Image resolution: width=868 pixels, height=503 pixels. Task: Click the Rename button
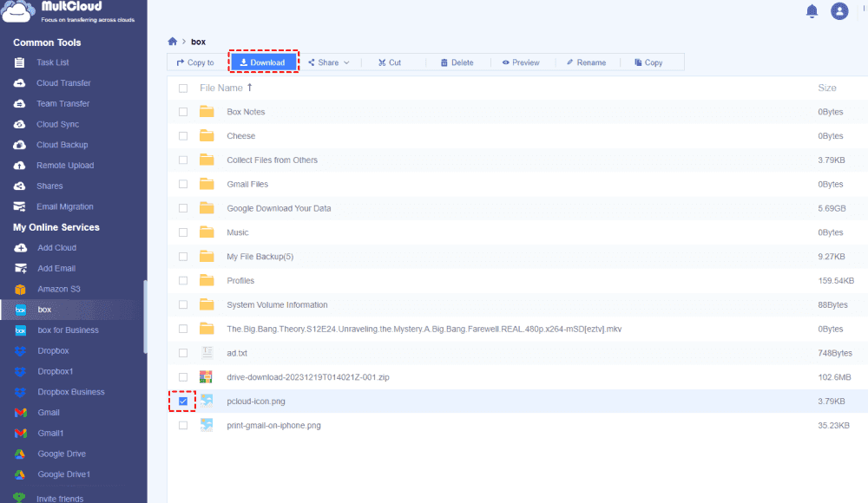(x=586, y=62)
